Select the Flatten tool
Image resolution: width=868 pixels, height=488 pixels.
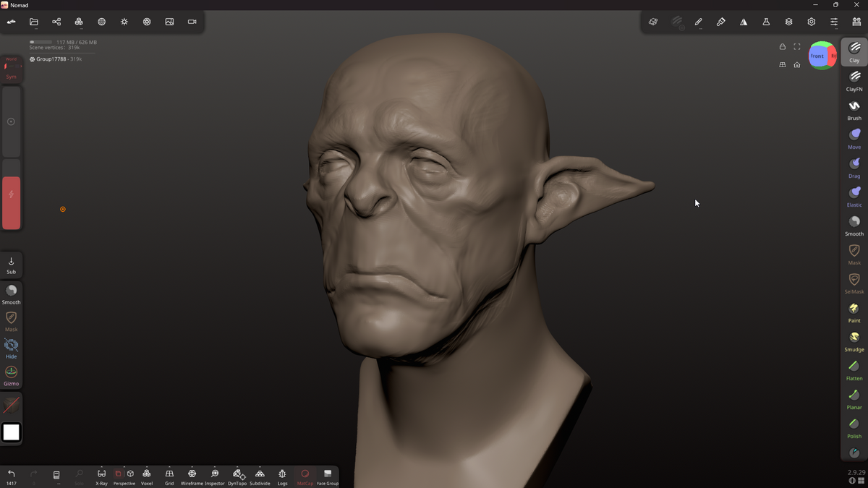854,370
